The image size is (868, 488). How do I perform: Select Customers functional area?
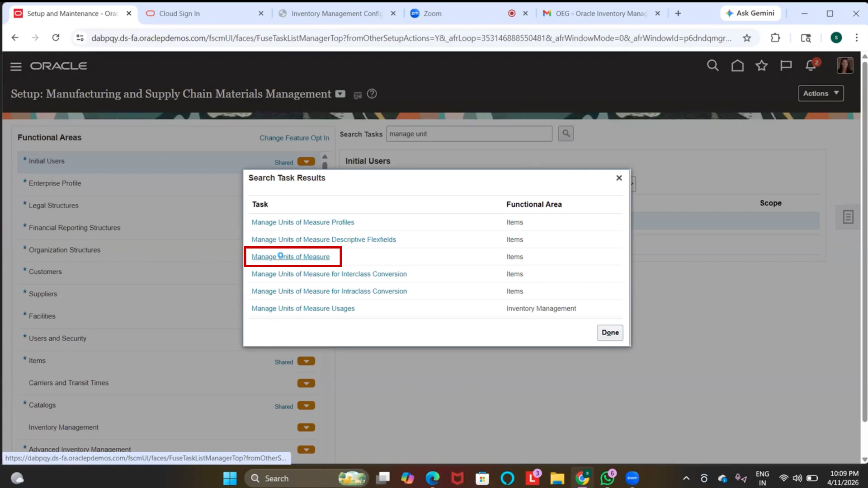tap(45, 272)
